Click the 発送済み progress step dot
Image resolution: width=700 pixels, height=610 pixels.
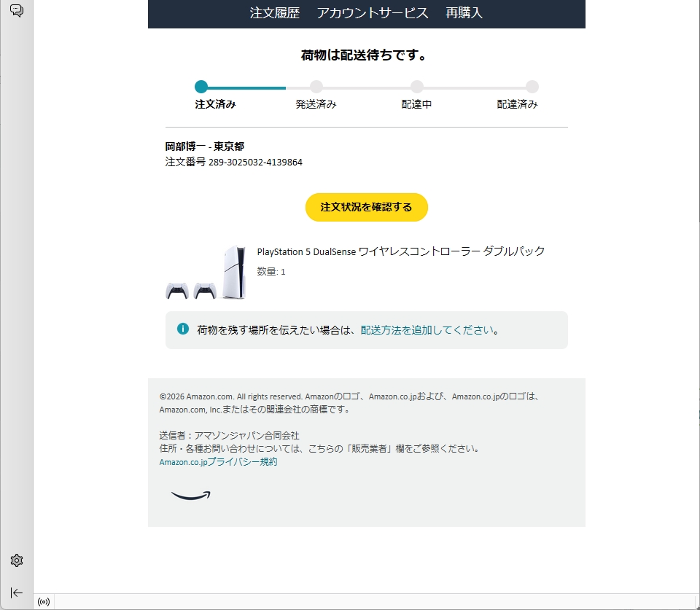[x=316, y=87]
